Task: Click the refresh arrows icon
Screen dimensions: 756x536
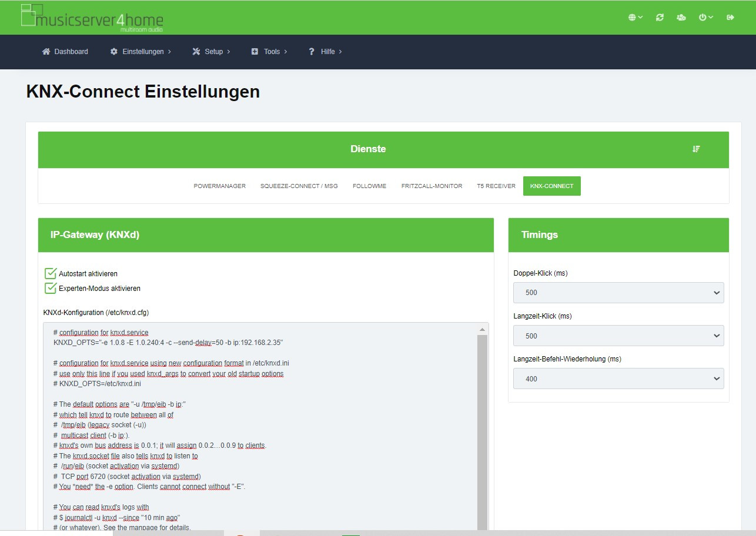Action: click(x=660, y=18)
